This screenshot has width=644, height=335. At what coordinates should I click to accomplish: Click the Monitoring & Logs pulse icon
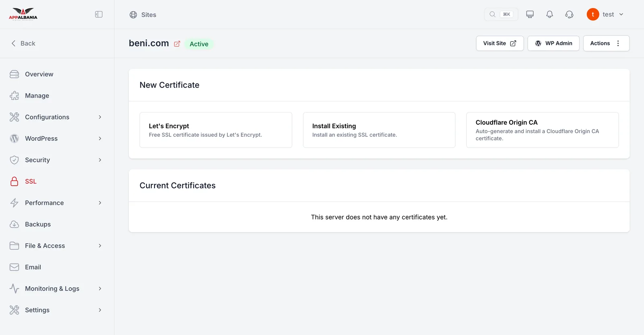point(14,289)
